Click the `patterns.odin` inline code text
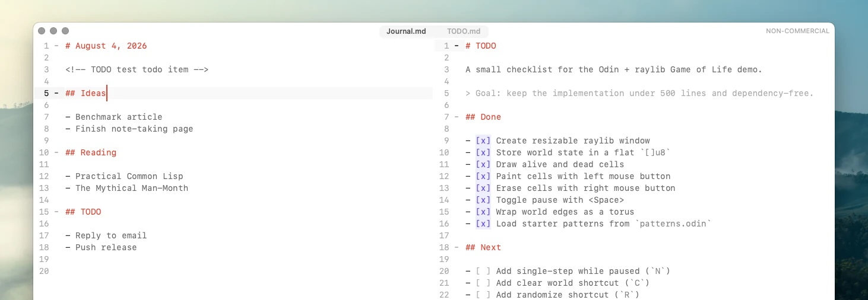This screenshot has width=868, height=300. click(x=673, y=224)
